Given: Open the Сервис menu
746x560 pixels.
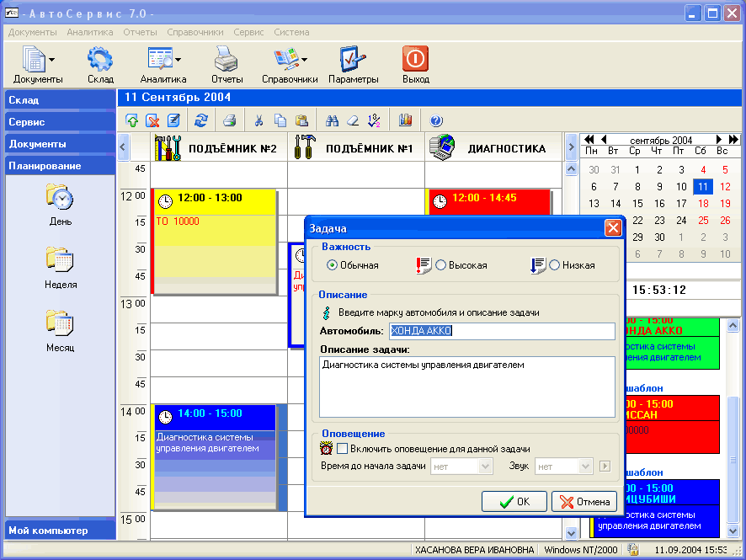Looking at the screenshot, I should click(248, 32).
